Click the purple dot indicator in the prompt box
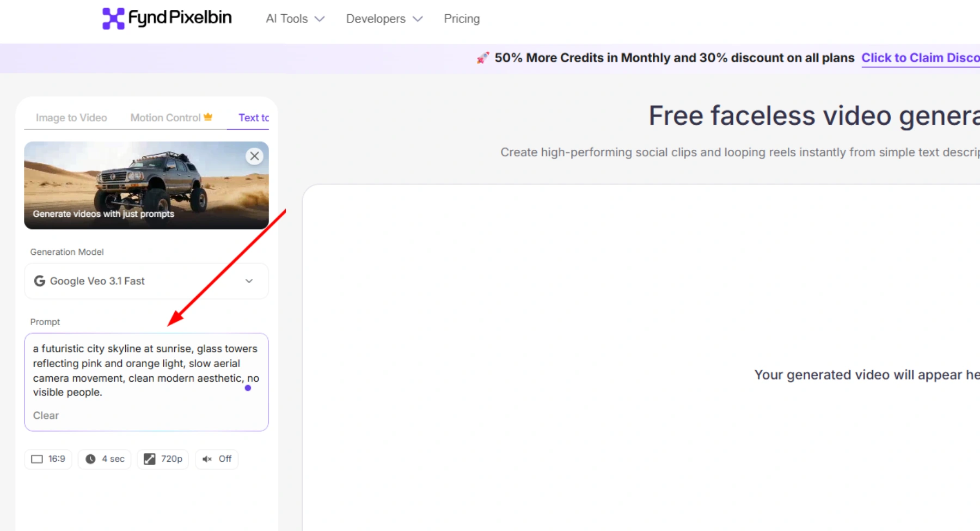Viewport: 980px width, 531px height. click(248, 388)
